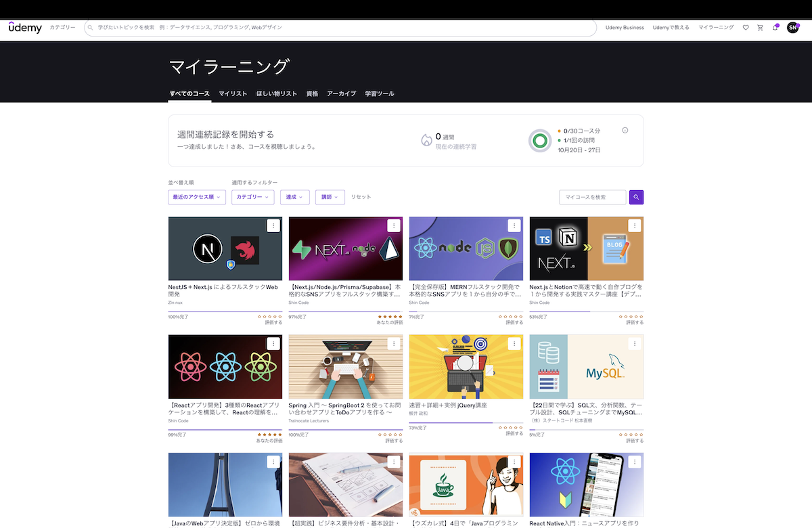
Task: Open Udemy Business from the top menu
Action: (624, 27)
